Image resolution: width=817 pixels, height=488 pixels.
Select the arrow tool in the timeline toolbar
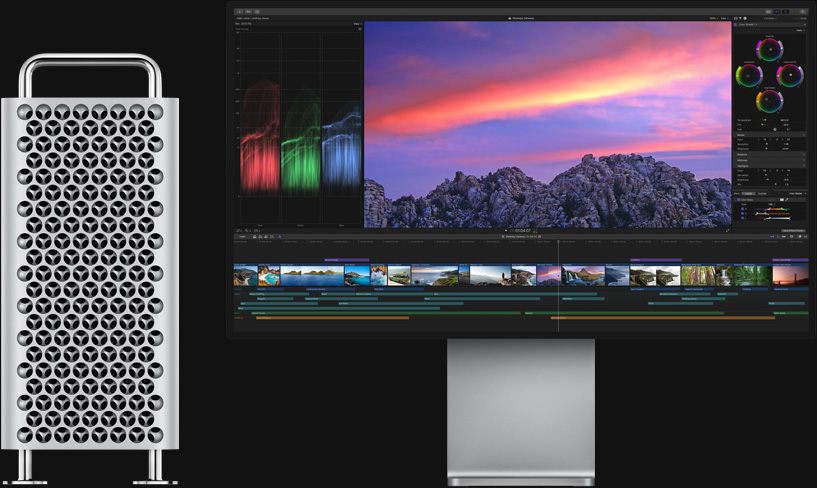coord(280,236)
